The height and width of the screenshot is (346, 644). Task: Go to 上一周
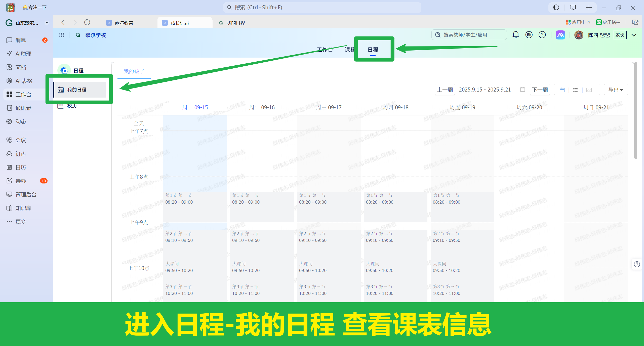pos(445,90)
